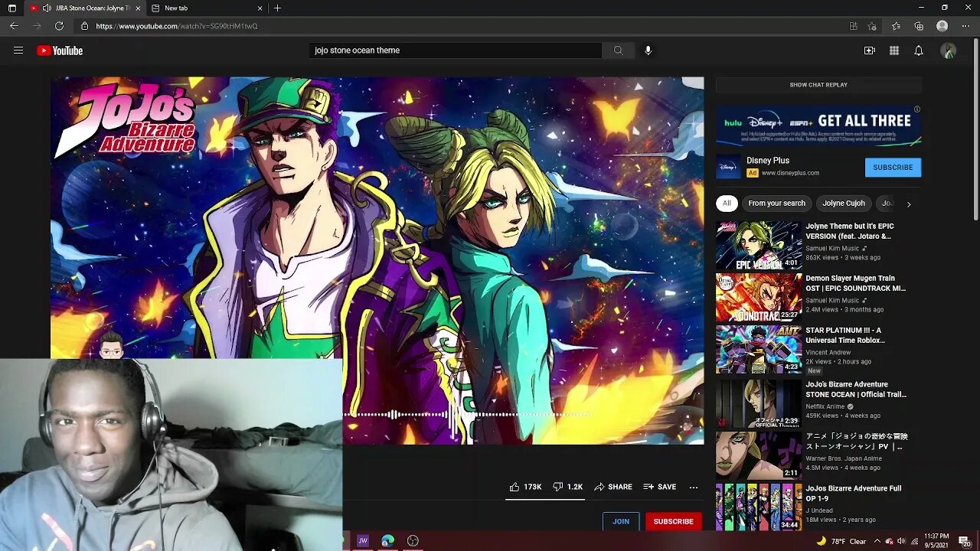Click the YouTube search magnifier button
Screen dimensions: 980x551
(618, 51)
